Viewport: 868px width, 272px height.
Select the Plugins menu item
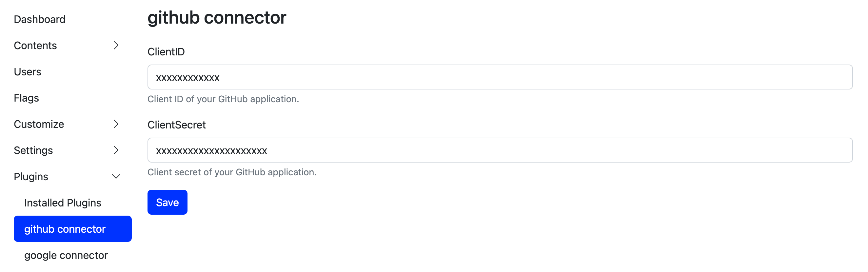click(x=31, y=176)
